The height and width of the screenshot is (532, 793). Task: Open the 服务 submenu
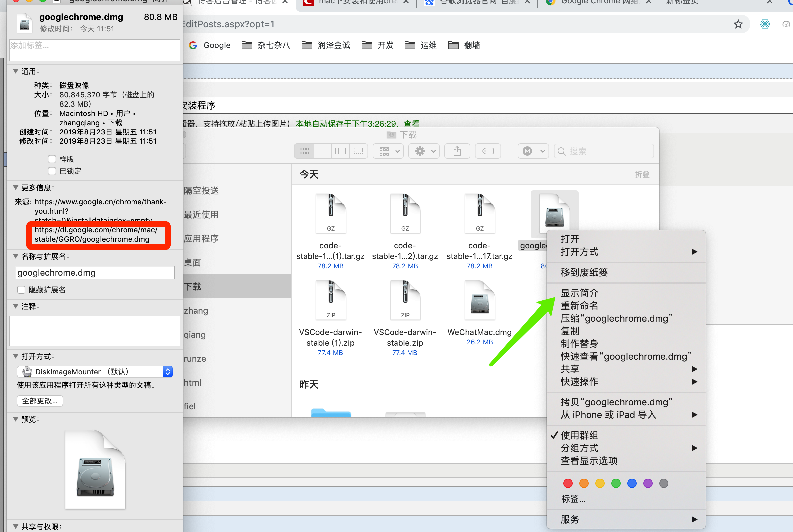click(626, 519)
